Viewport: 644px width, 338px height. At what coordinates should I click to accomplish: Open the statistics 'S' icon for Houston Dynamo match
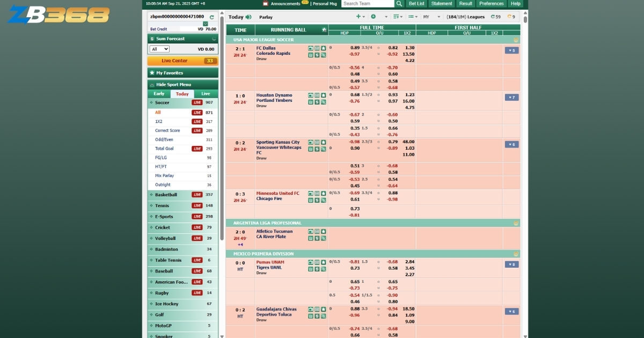pos(317,101)
